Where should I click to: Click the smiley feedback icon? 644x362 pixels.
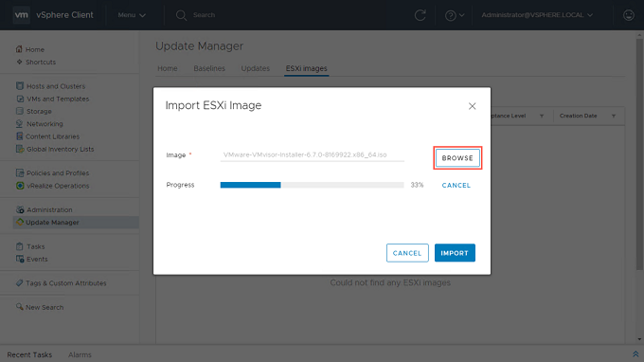tap(629, 15)
